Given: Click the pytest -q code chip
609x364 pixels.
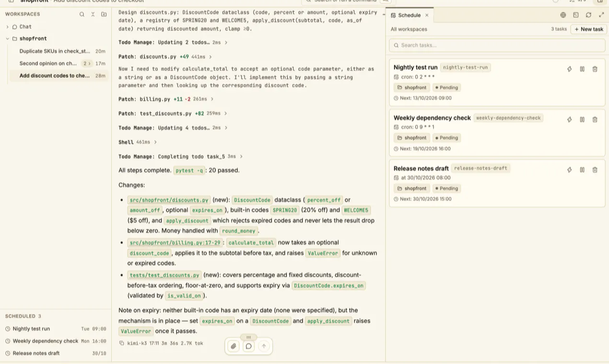Looking at the screenshot, I should pyautogui.click(x=189, y=171).
